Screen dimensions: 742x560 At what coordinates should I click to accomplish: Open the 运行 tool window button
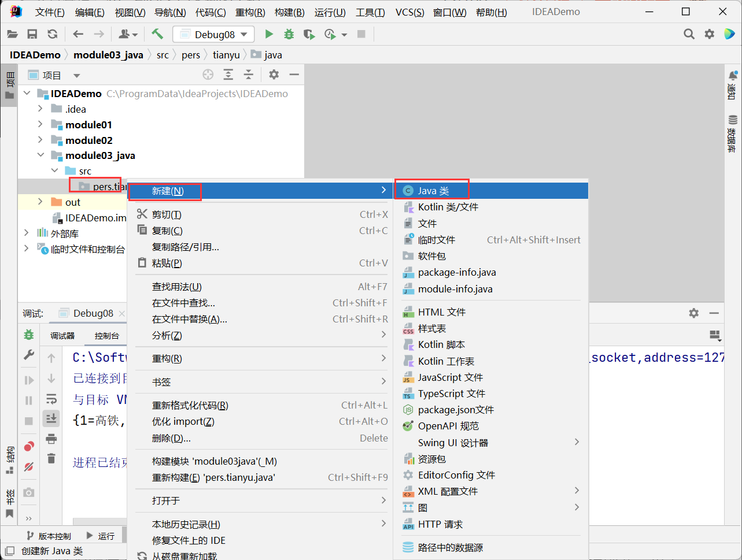point(99,536)
